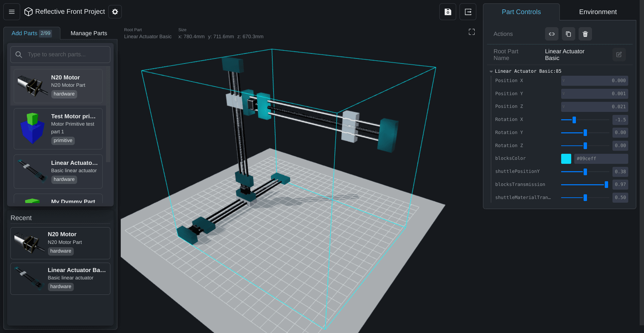
Task: Duplicate the part using the copy icon
Action: click(568, 34)
